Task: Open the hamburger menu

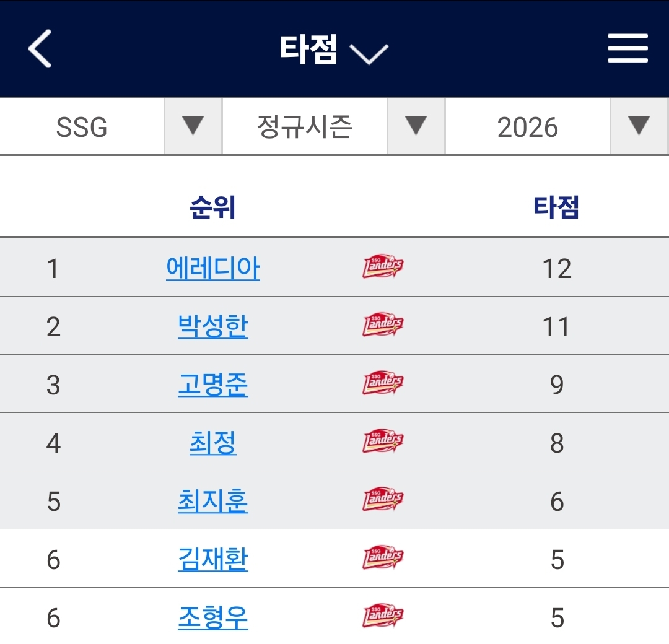Action: (627, 49)
